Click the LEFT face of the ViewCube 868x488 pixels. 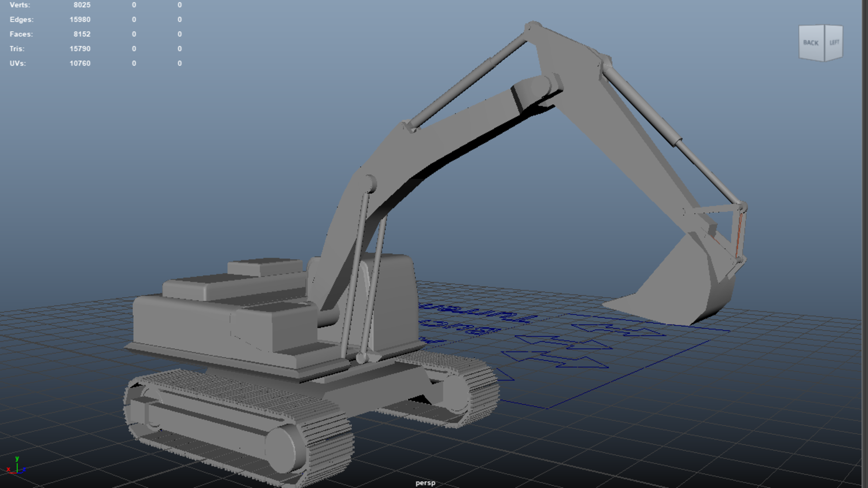(834, 42)
